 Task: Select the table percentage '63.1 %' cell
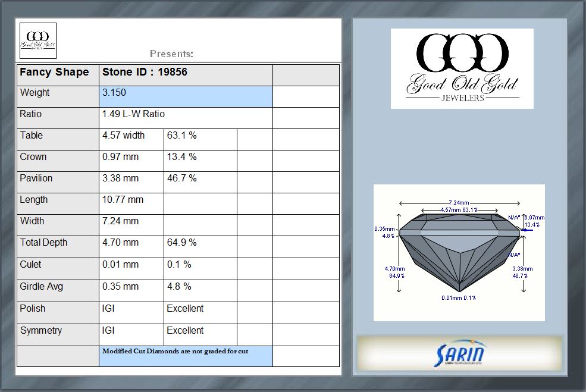pyautogui.click(x=200, y=140)
